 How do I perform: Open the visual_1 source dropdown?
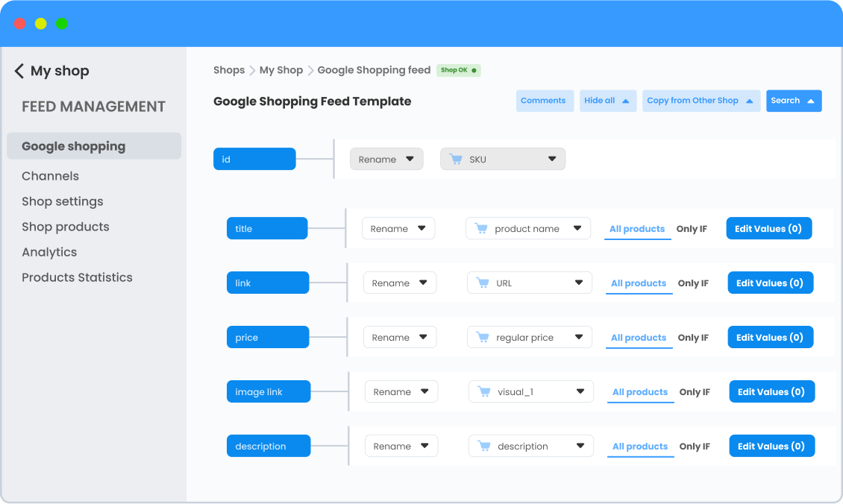[x=531, y=391]
